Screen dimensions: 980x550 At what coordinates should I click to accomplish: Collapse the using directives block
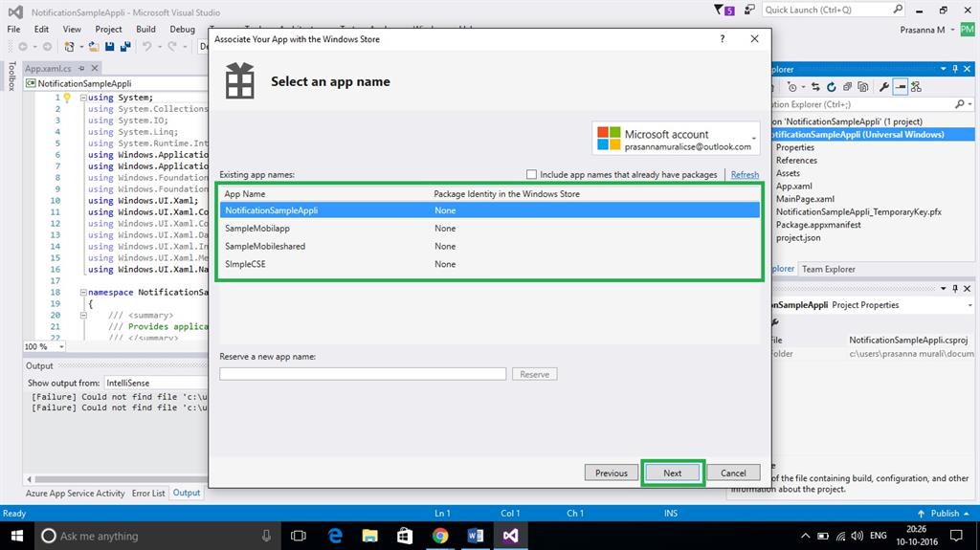click(x=83, y=98)
